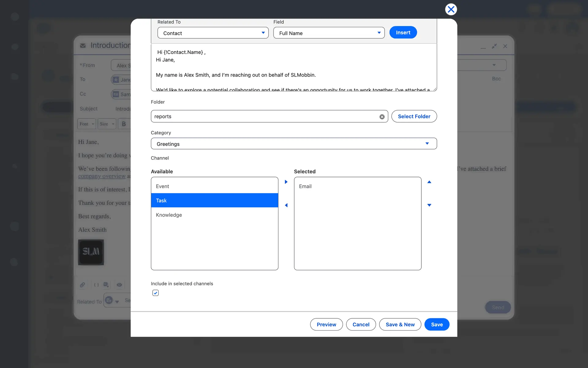The image size is (588, 368).
Task: Open the Related To Contact dropdown
Action: click(213, 33)
